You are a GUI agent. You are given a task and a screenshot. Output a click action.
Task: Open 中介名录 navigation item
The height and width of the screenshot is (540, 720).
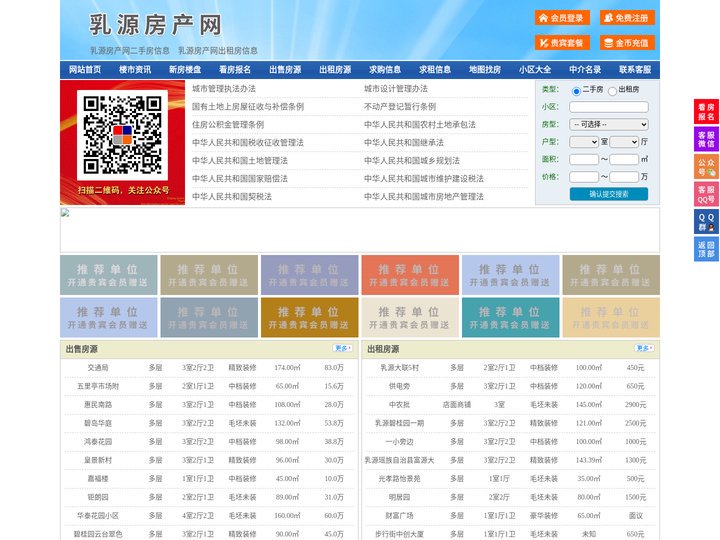tap(585, 70)
